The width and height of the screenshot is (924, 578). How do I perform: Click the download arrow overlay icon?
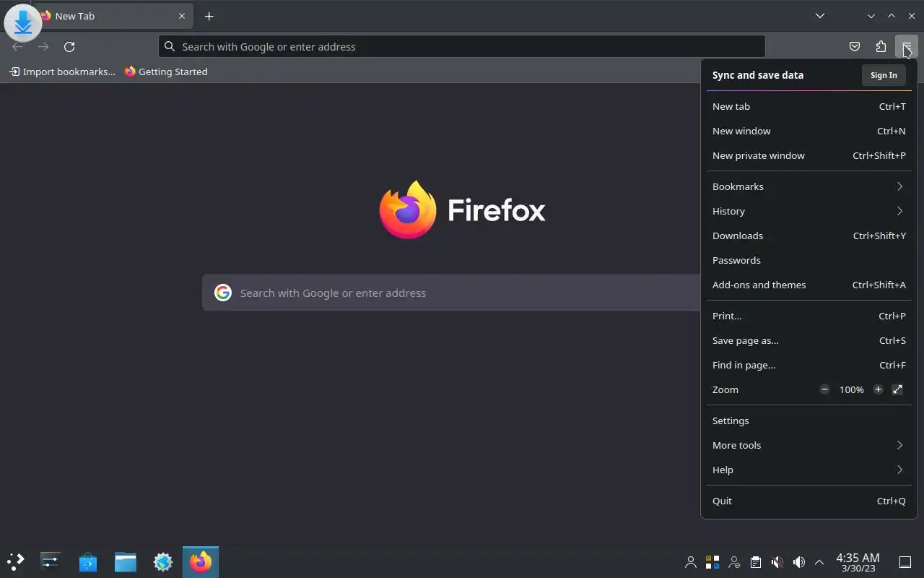click(23, 22)
